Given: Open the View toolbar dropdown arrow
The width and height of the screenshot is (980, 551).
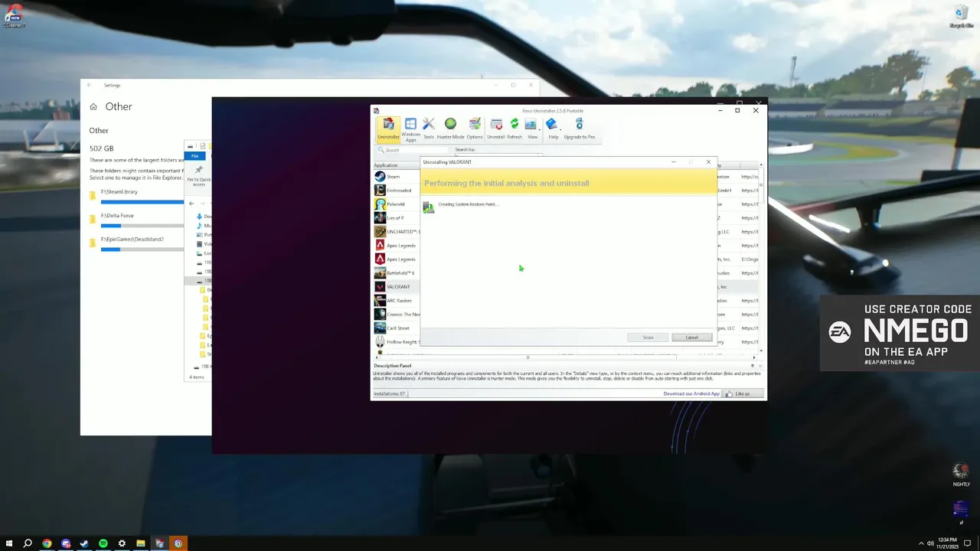Looking at the screenshot, I should [539, 130].
